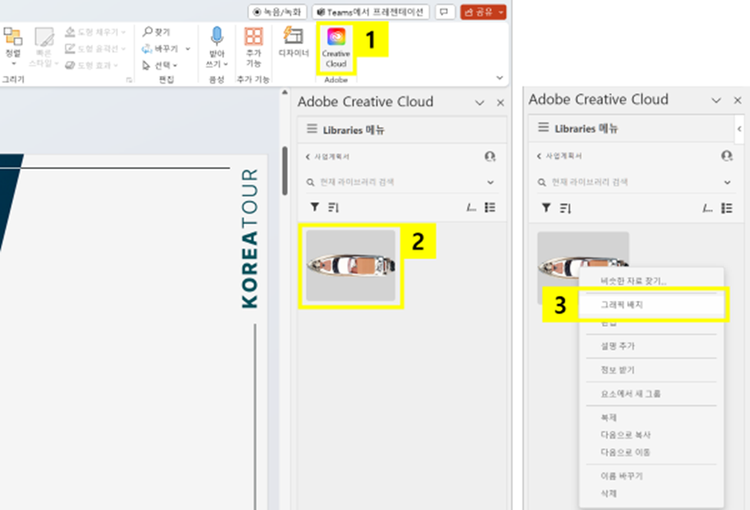This screenshot has height=510, width=750.
Task: Close the left Adobe Creative Cloud pane
Action: click(x=500, y=102)
